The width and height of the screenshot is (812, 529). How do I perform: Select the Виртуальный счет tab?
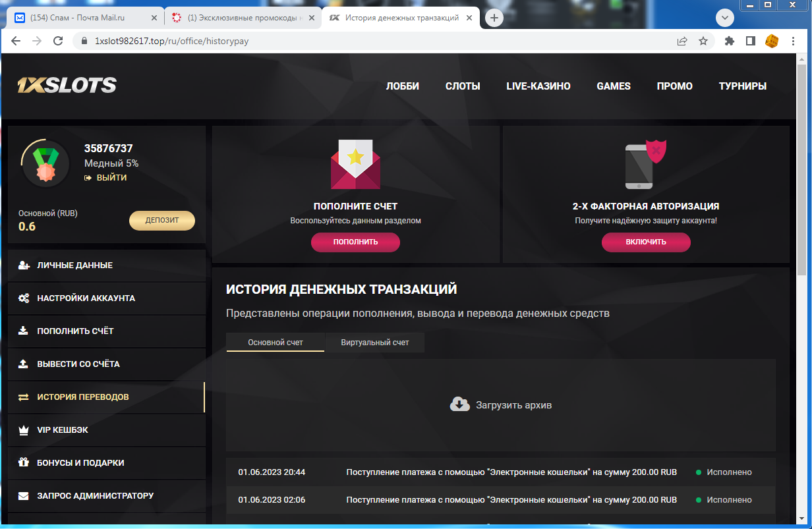375,343
